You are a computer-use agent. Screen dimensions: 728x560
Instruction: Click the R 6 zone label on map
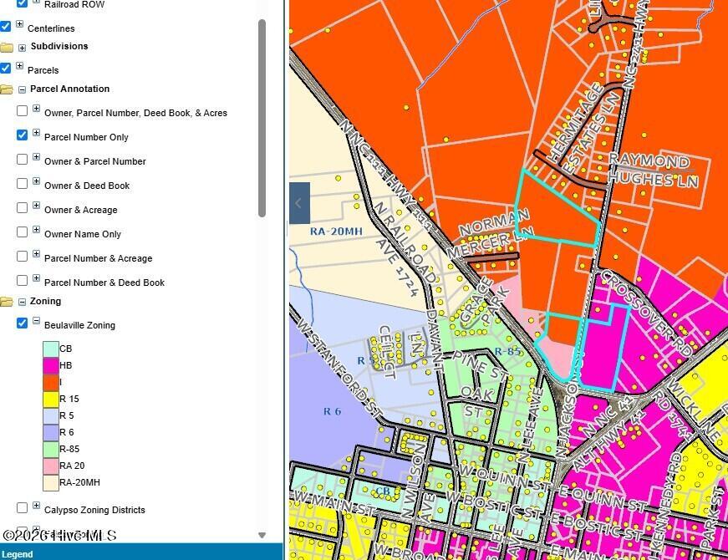point(332,411)
